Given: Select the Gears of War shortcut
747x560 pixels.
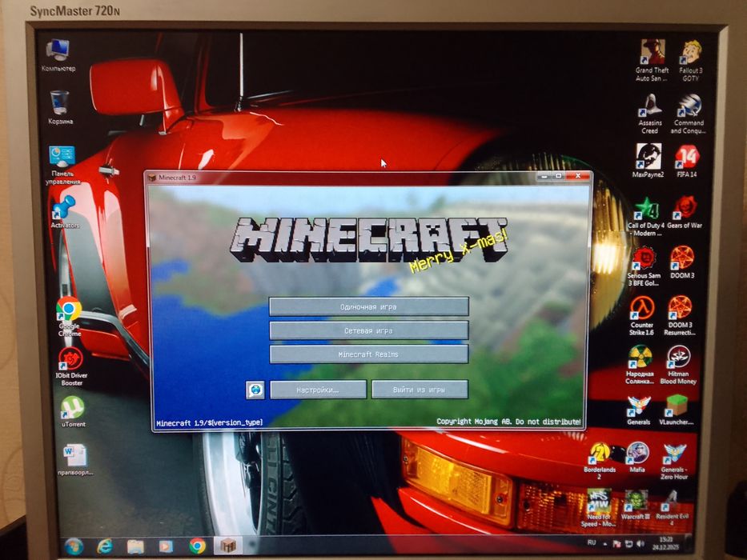Looking at the screenshot, I should pyautogui.click(x=685, y=212).
